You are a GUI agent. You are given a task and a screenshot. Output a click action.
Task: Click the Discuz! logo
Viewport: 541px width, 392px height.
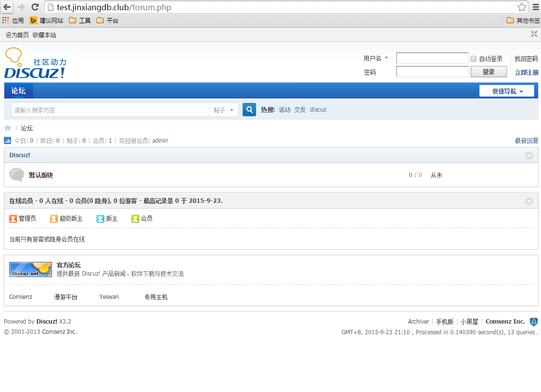(x=35, y=64)
